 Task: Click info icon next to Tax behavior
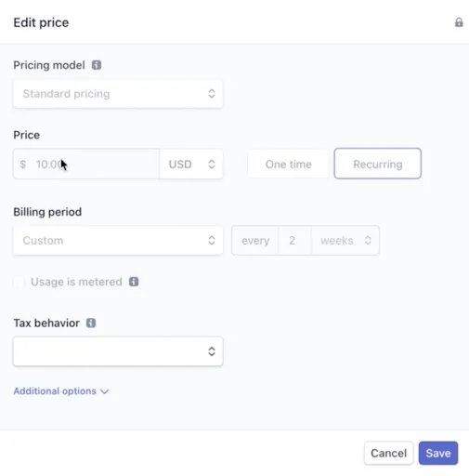coord(91,323)
